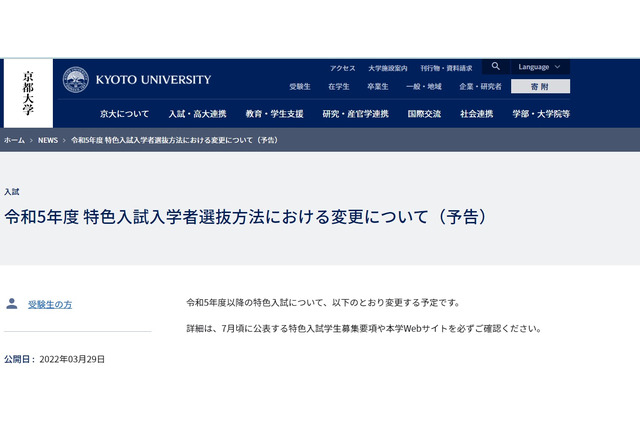Select 企業・研究者 audience menu item
640x426 pixels.
(x=480, y=87)
